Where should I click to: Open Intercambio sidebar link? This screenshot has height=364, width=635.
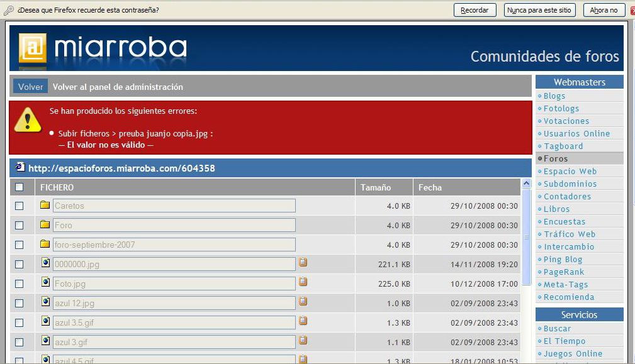pyautogui.click(x=569, y=246)
